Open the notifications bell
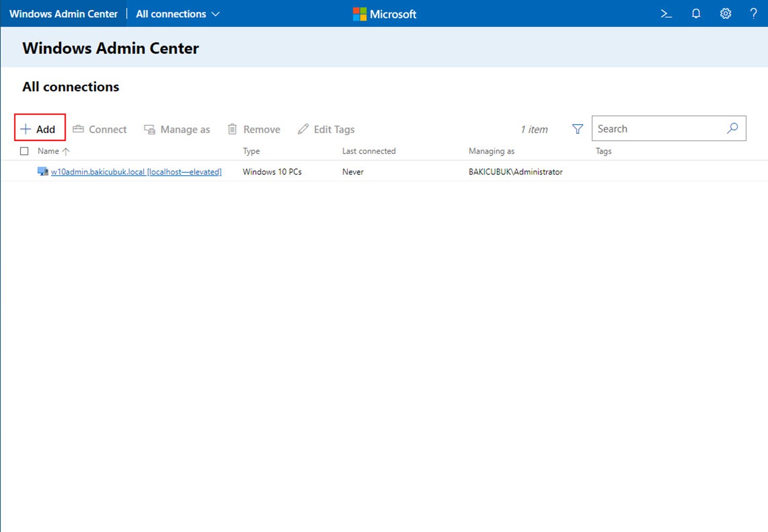Screen dimensions: 768x532 click(696, 14)
